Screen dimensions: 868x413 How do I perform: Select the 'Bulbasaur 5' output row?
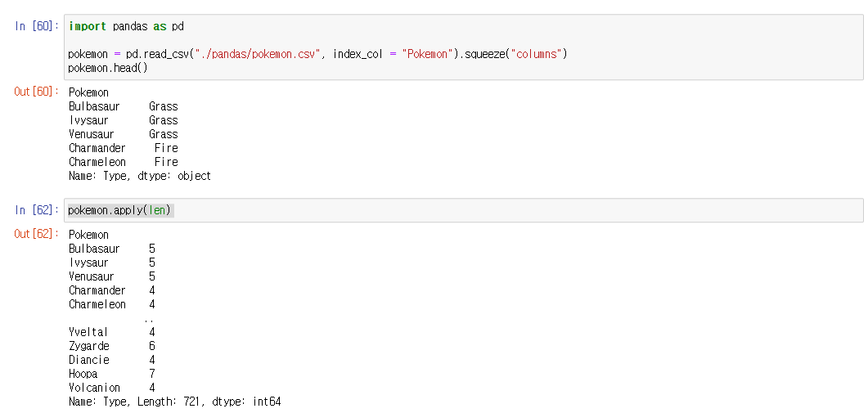[112, 249]
